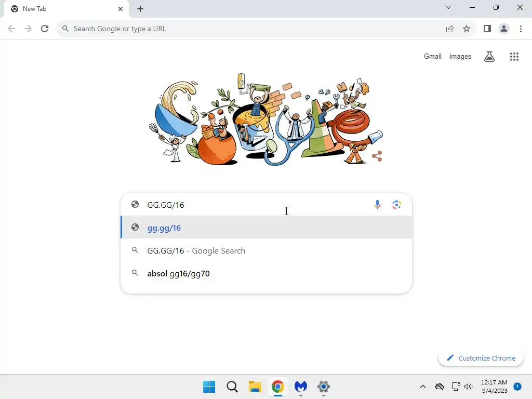Select absol gg16/gg70 suggestion
Screen dimensions: 532x399
pyautogui.click(x=267, y=273)
